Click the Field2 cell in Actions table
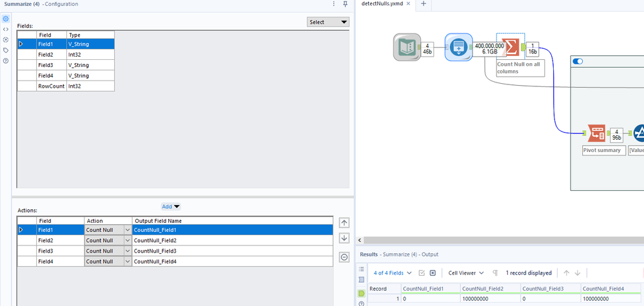 (x=61, y=240)
